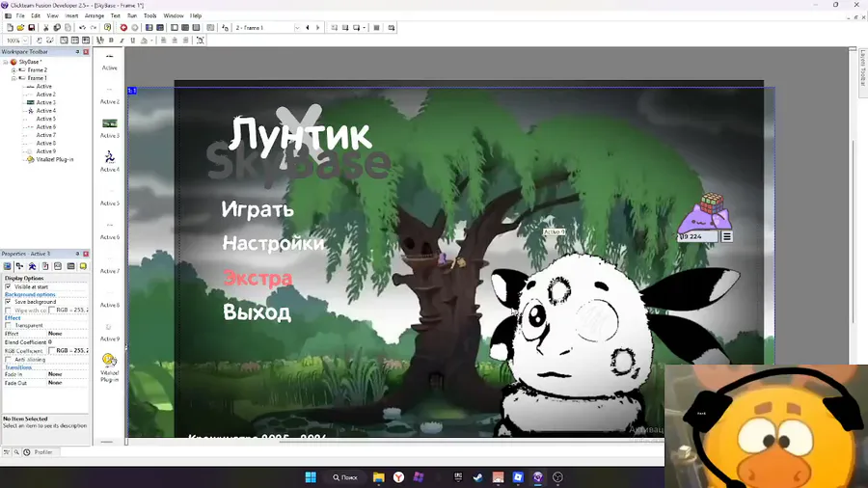The height and width of the screenshot is (488, 868).
Task: Click the Играть menu text in frame
Action: click(258, 209)
